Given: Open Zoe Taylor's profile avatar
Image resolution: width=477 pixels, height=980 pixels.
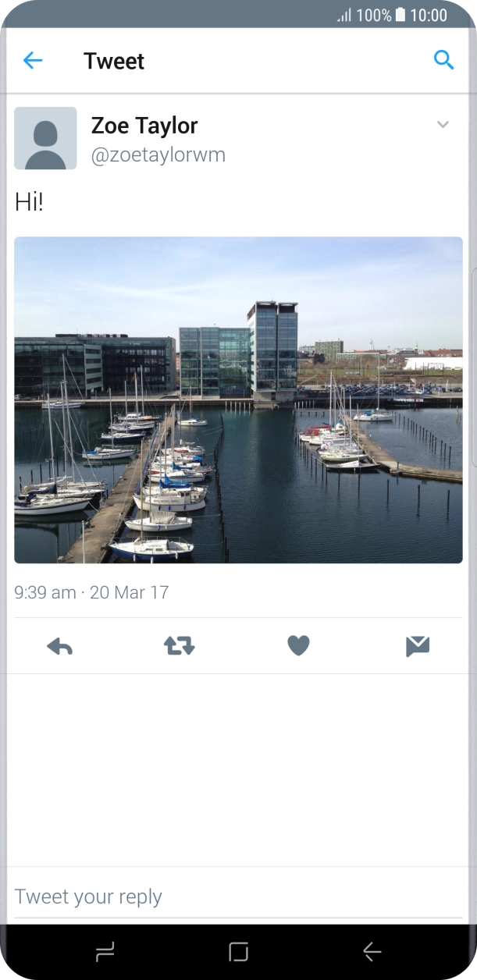Looking at the screenshot, I should click(x=45, y=138).
